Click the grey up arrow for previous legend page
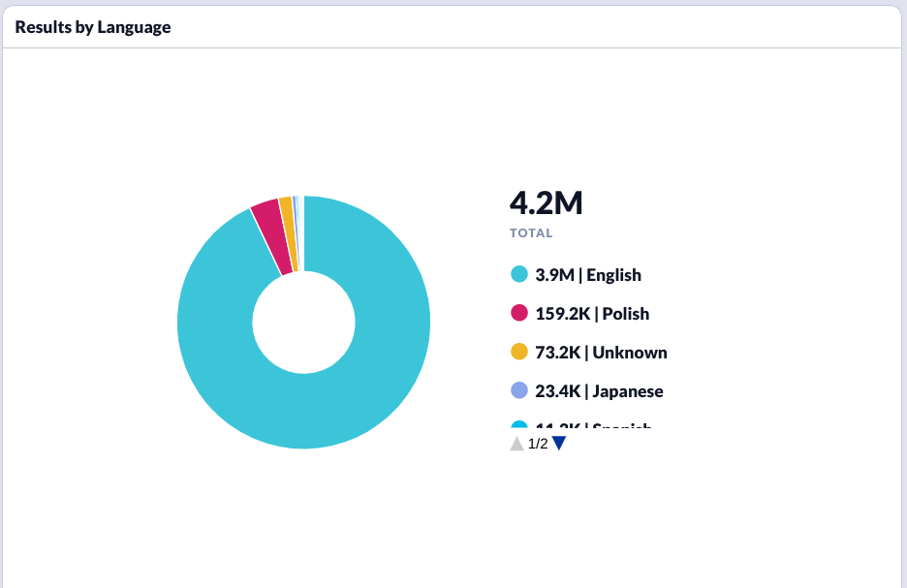The image size is (907, 588). [x=516, y=444]
